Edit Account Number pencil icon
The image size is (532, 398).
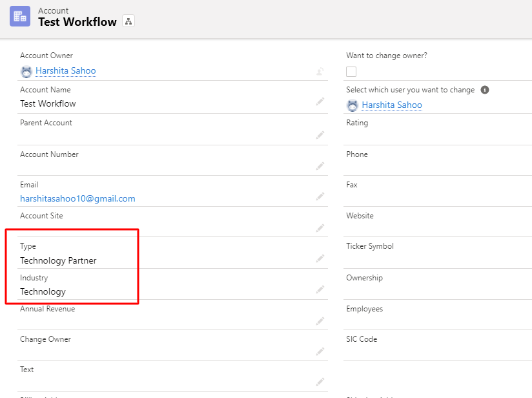pos(320,165)
